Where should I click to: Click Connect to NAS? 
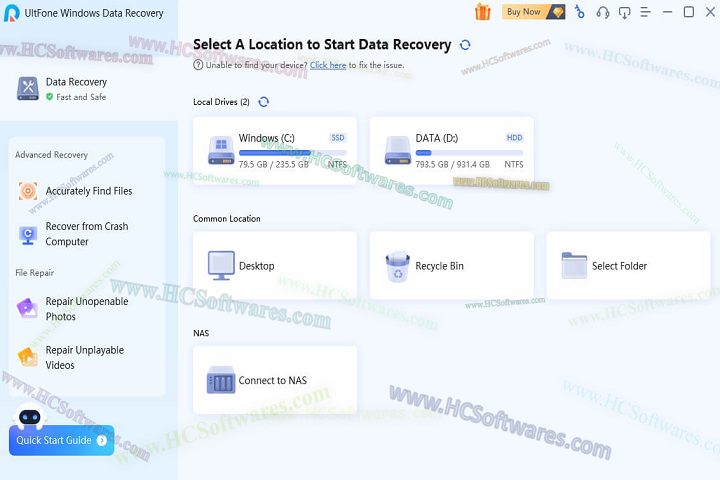coord(275,380)
